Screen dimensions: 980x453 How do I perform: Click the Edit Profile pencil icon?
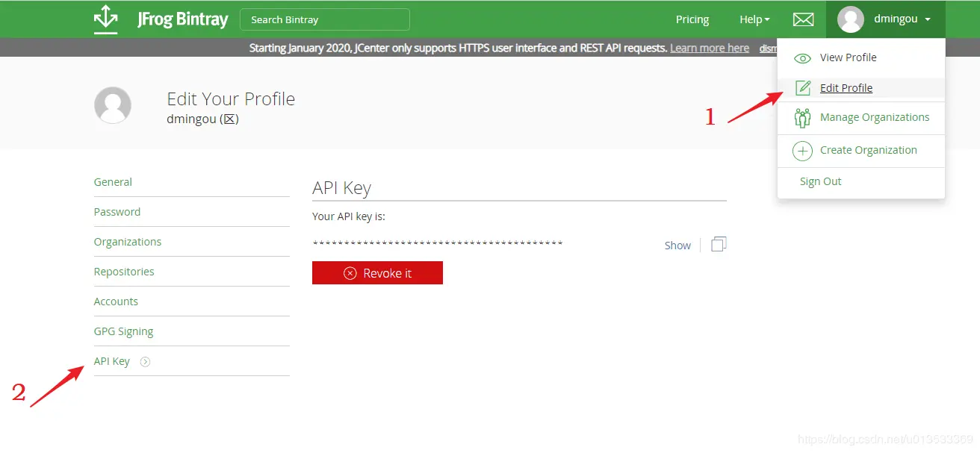803,88
